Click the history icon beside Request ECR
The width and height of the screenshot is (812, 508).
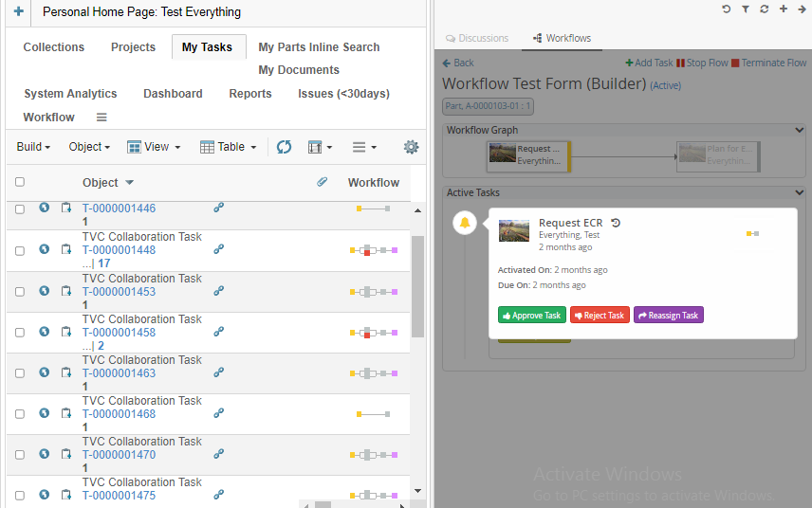click(x=616, y=223)
